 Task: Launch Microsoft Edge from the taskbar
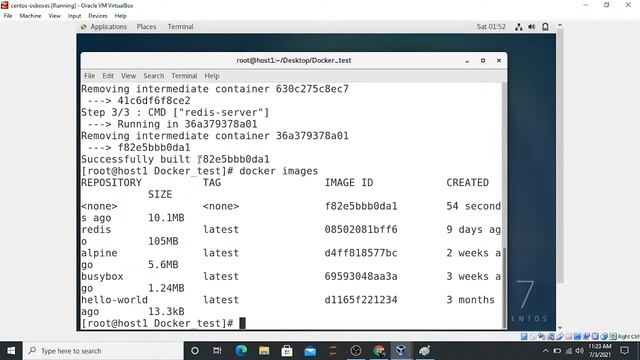(241, 351)
